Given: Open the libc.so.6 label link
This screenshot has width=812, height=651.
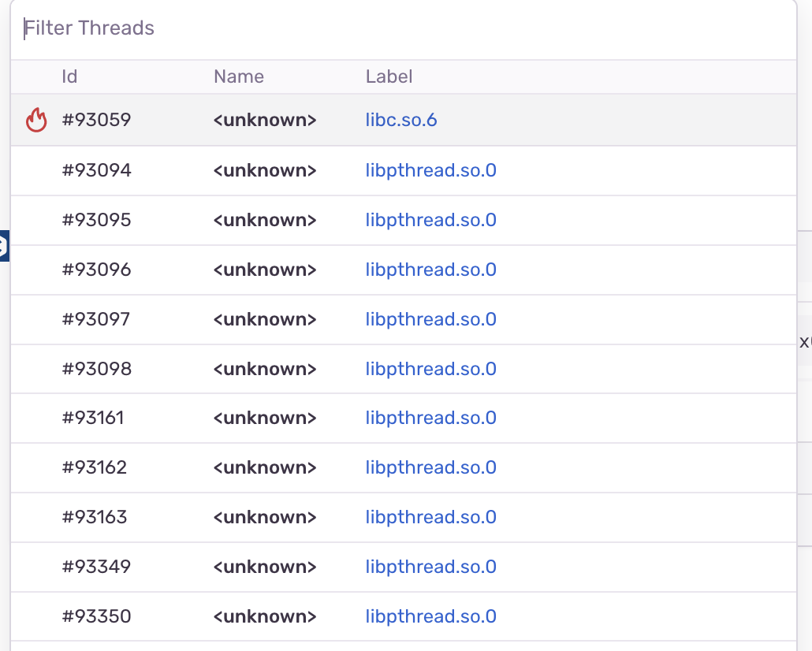Looking at the screenshot, I should [400, 120].
